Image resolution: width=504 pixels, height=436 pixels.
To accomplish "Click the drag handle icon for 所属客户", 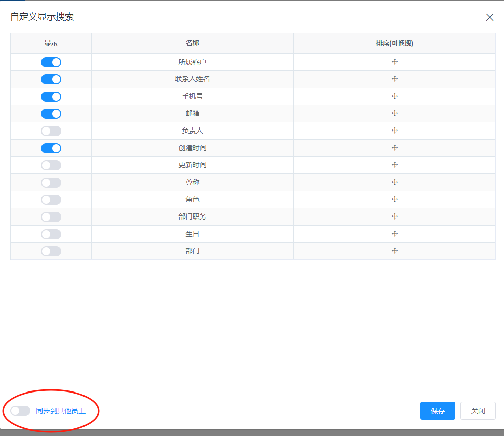I will pos(395,62).
